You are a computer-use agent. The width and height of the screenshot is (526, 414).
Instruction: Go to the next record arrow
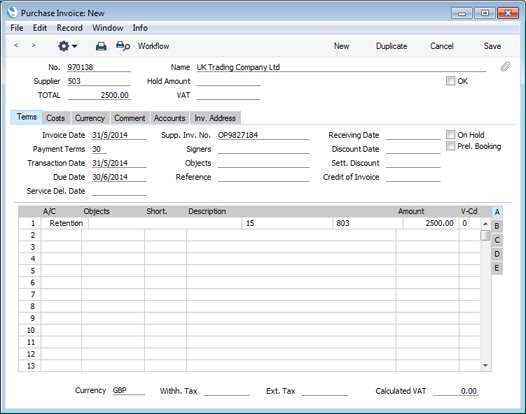(33, 45)
